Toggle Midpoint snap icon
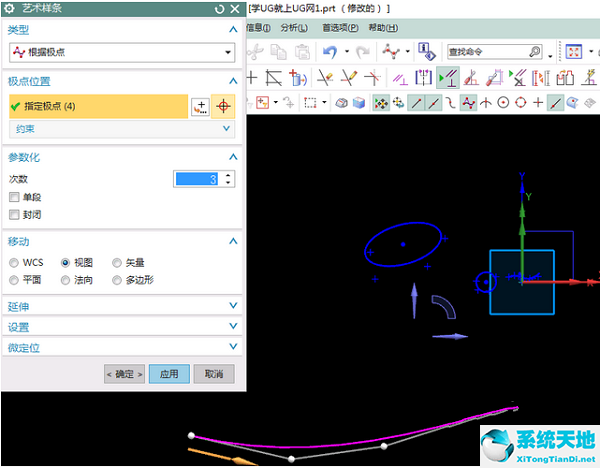This screenshot has width=600, height=468. pos(433,103)
